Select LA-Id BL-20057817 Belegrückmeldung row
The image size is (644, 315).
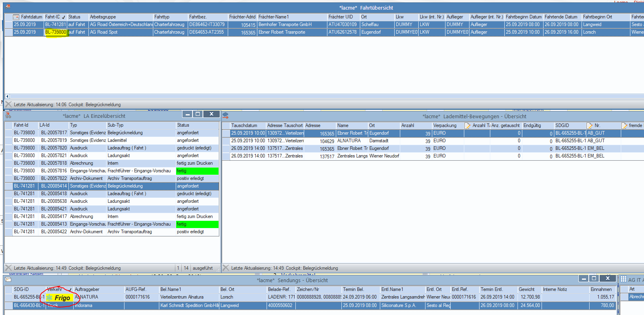click(112, 133)
